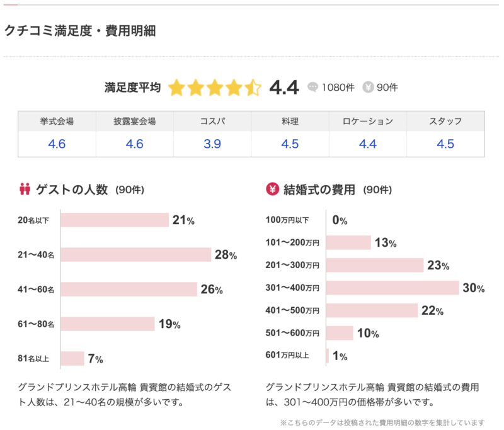Click the クチコミ満足度・費用明細 heading
This screenshot has width=504, height=430.
(80, 30)
